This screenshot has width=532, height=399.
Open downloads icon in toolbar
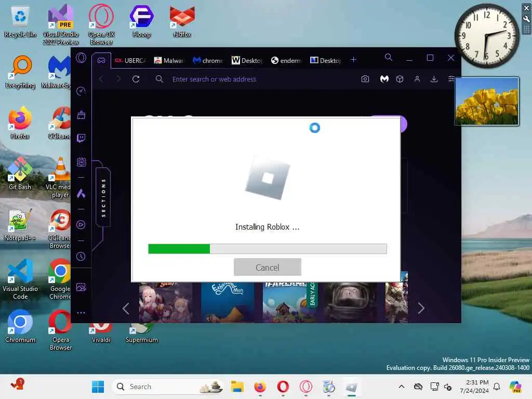pyautogui.click(x=434, y=79)
